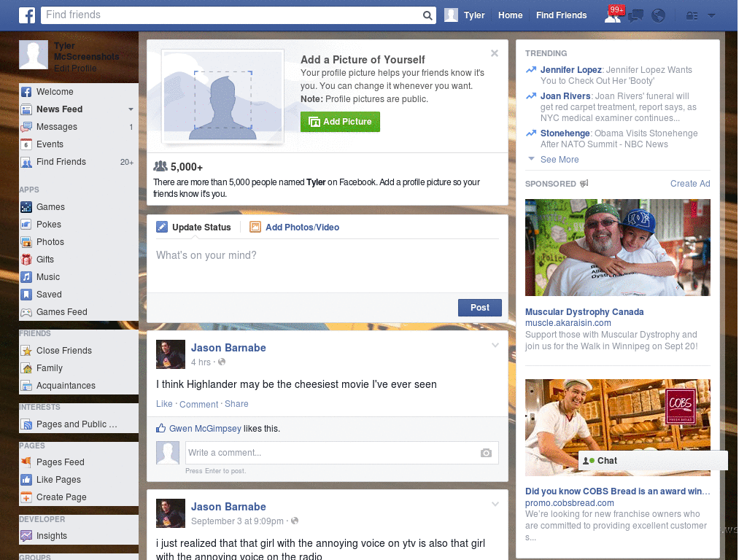
Task: Attach photo via comment camera icon
Action: click(486, 453)
